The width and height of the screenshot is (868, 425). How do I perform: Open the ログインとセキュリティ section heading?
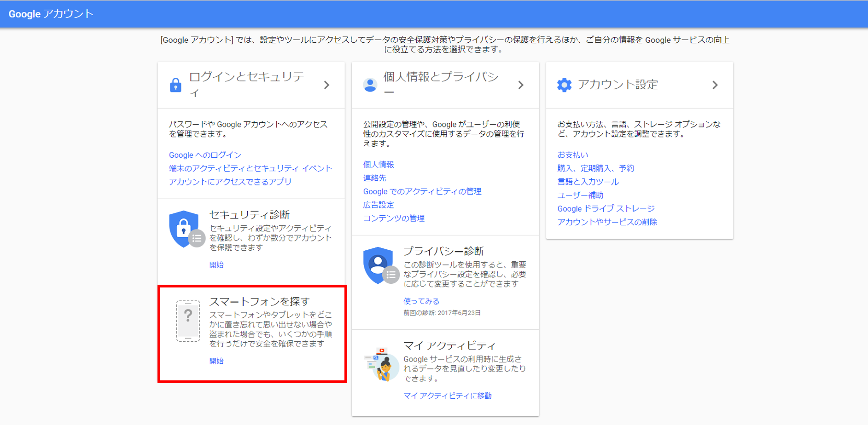(247, 85)
